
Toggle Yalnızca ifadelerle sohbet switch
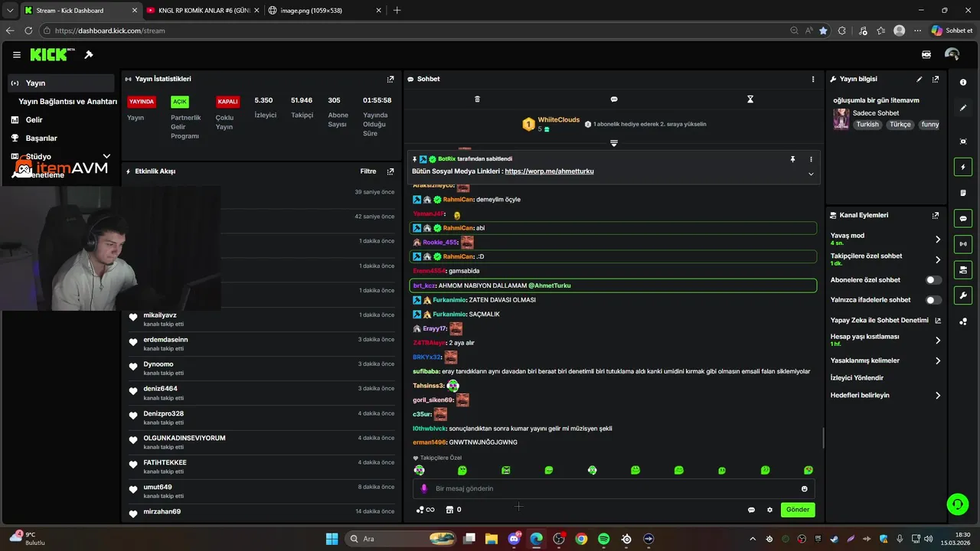tap(934, 300)
